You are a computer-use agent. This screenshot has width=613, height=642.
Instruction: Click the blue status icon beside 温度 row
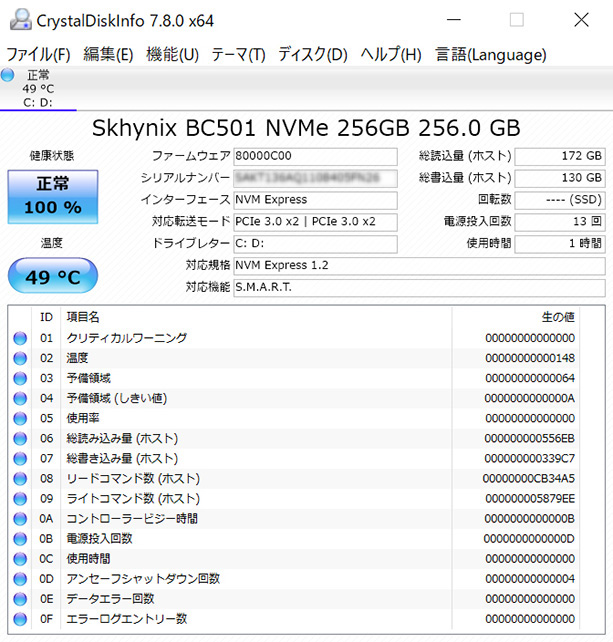(20, 358)
